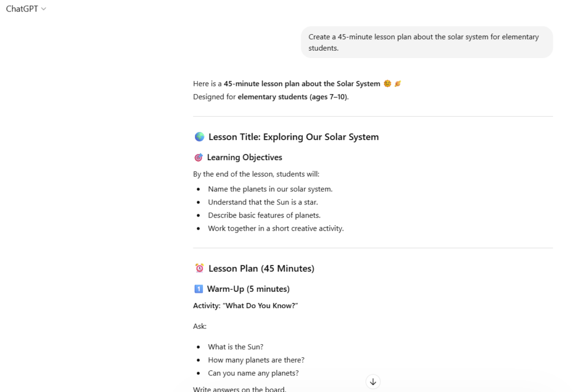
Task: Click the 'What is the Sun?' question
Action: point(236,347)
